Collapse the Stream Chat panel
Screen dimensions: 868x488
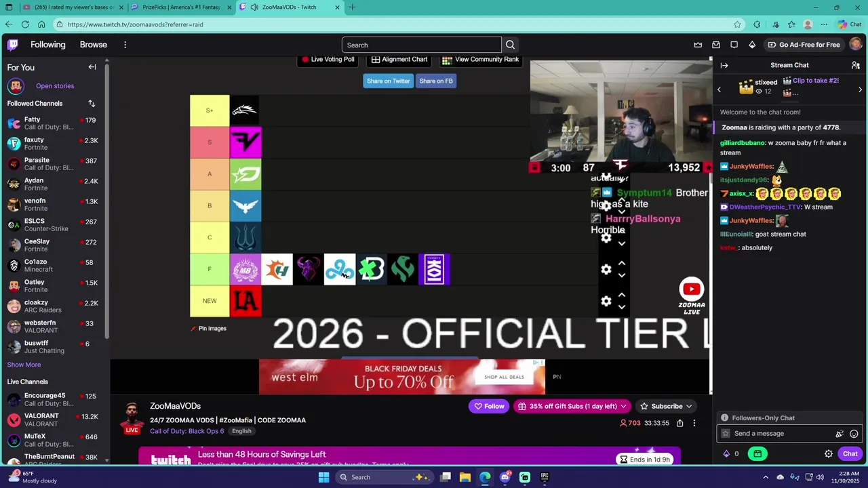click(724, 65)
